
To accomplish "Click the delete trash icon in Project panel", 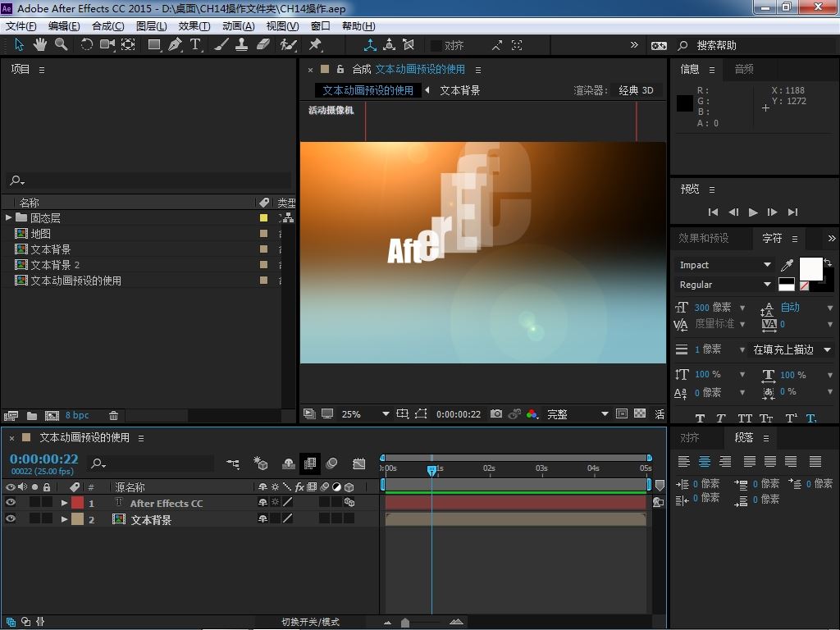I will point(113,416).
